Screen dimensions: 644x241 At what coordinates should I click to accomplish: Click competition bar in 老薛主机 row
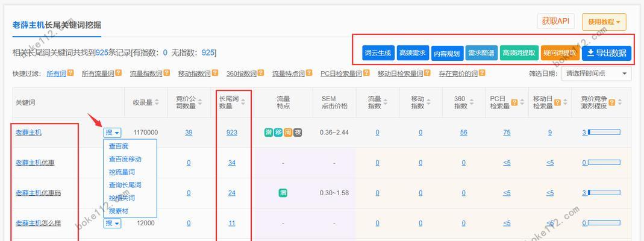604,132
